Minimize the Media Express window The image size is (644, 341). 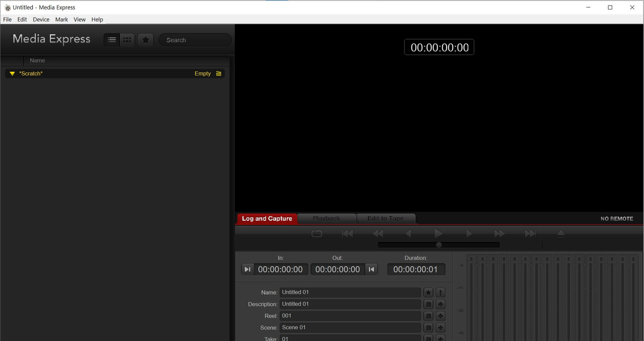(588, 8)
